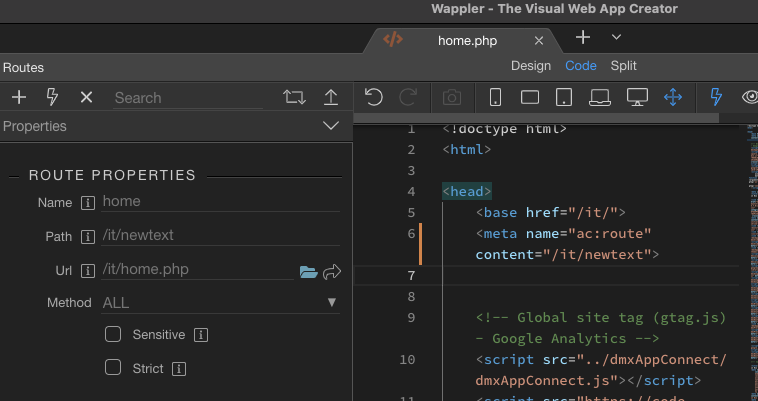Click the Undo icon

(373, 97)
